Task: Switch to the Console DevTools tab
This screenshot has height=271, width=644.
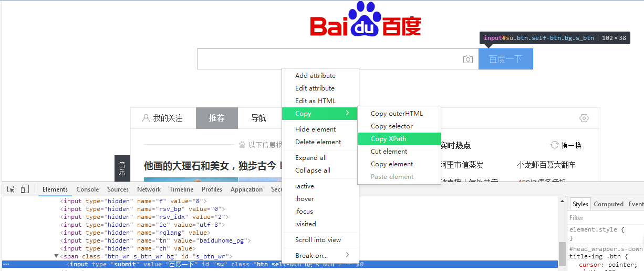Action: pyautogui.click(x=88, y=189)
